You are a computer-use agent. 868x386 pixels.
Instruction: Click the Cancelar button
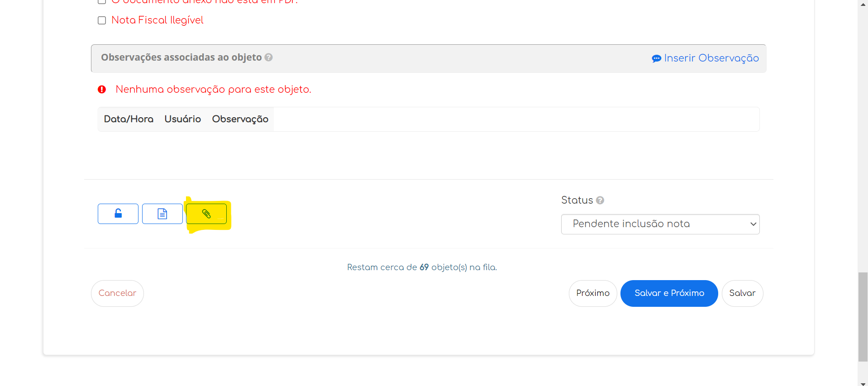tap(117, 293)
